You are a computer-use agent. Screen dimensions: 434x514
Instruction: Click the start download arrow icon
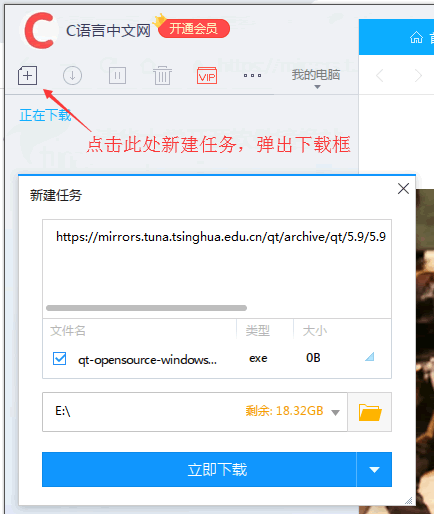[x=72, y=75]
